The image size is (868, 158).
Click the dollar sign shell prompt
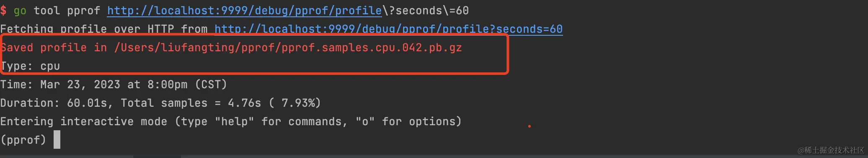tap(3, 11)
